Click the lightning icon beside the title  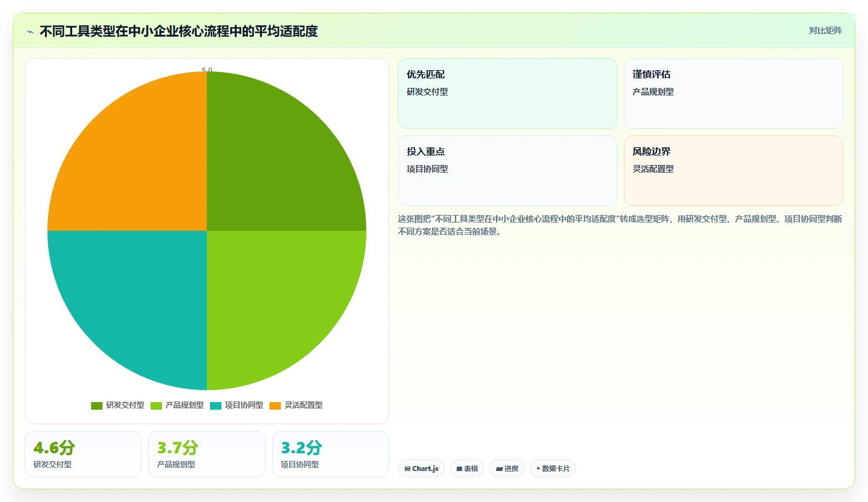(x=30, y=31)
